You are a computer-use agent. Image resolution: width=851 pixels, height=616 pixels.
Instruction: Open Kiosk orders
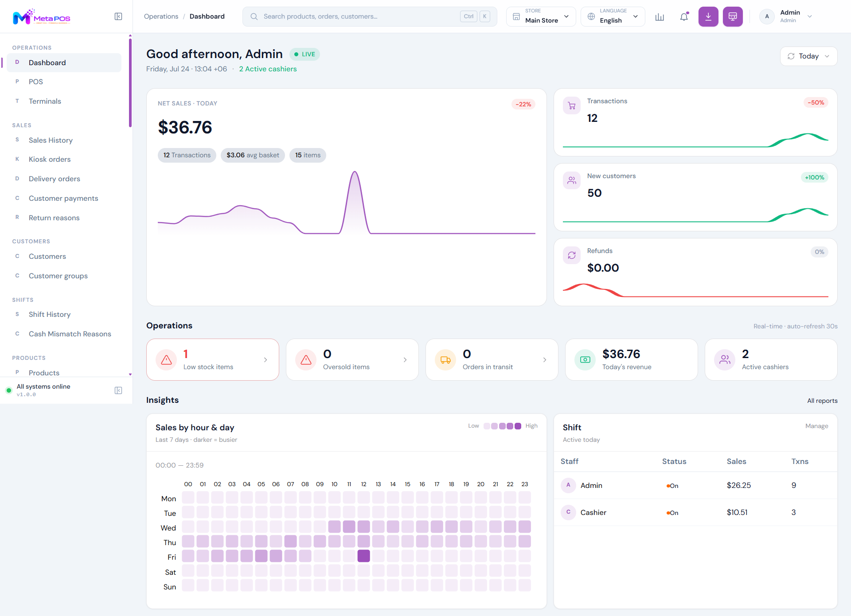[x=64, y=160]
